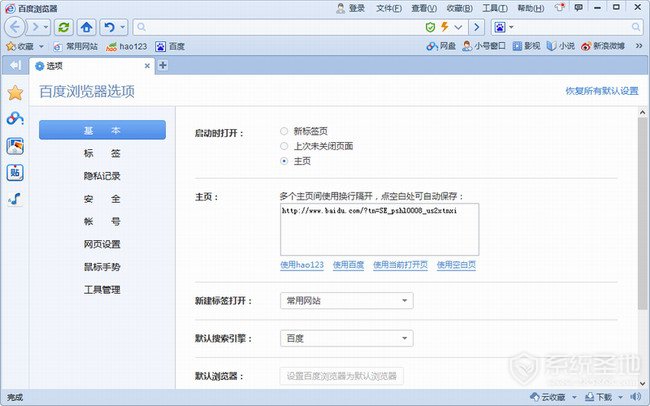This screenshot has height=406, width=650.
Task: Click the sidebar favorites star icon
Action: coord(15,92)
